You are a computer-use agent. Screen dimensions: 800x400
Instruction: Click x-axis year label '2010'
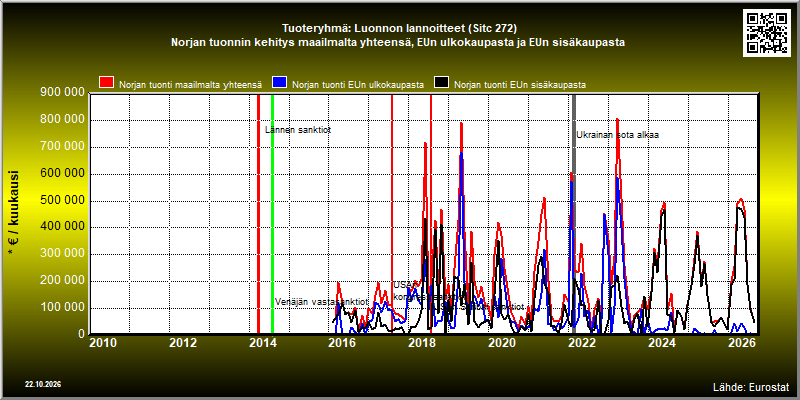tap(103, 343)
